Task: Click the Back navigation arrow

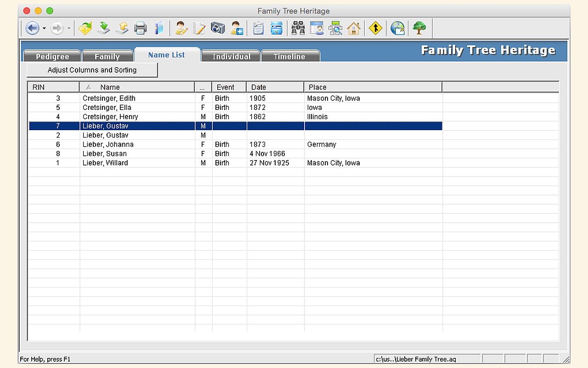Action: [x=32, y=29]
